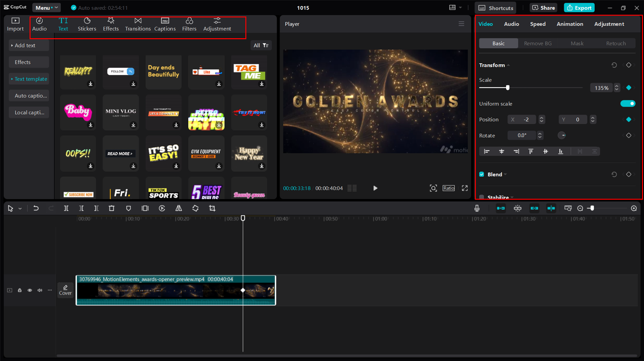The image size is (644, 361).
Task: Open the Import panel
Action: [x=15, y=24]
